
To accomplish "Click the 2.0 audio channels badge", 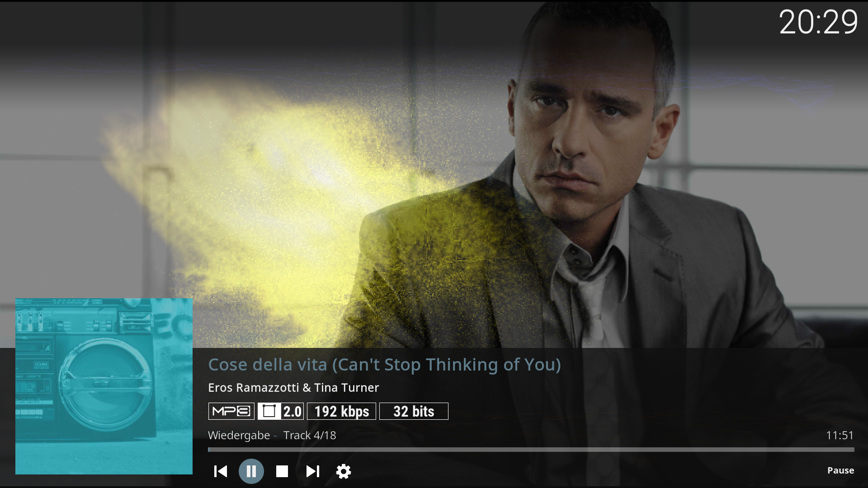I will 281,411.
